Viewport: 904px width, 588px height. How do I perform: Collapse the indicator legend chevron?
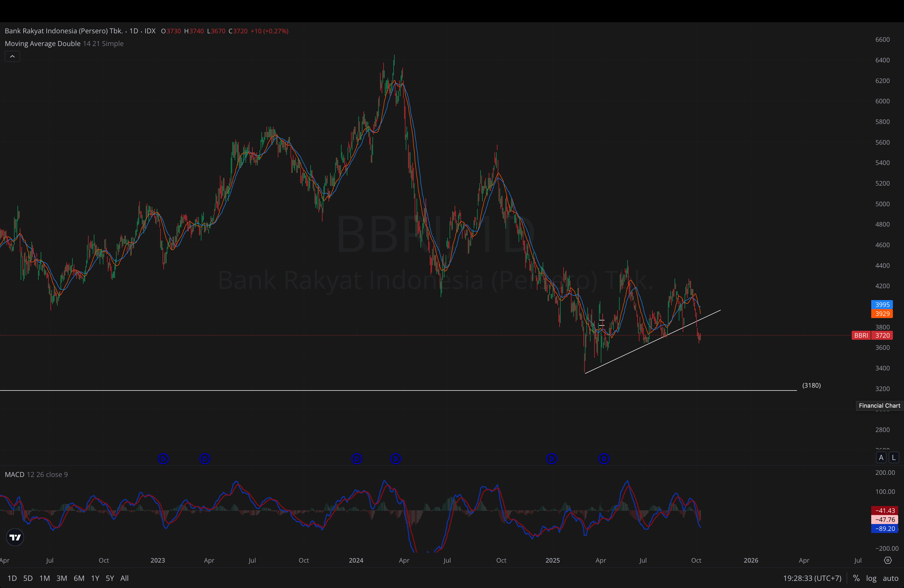click(x=12, y=57)
